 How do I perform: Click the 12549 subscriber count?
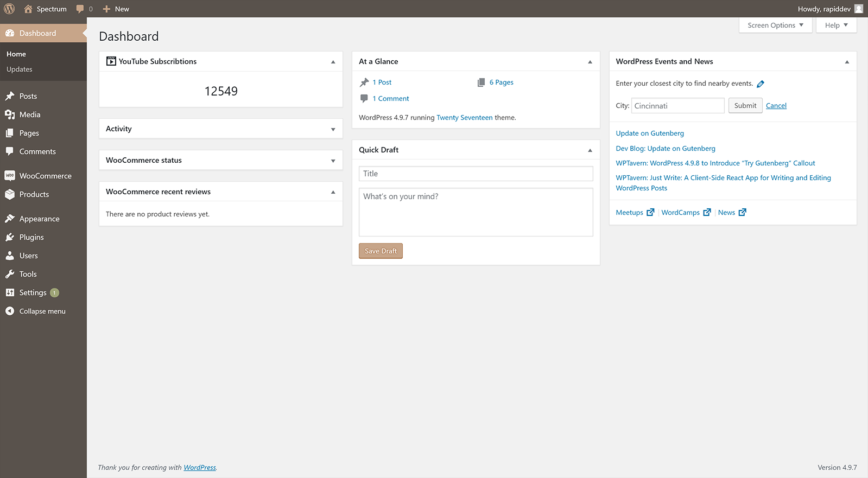tap(221, 91)
